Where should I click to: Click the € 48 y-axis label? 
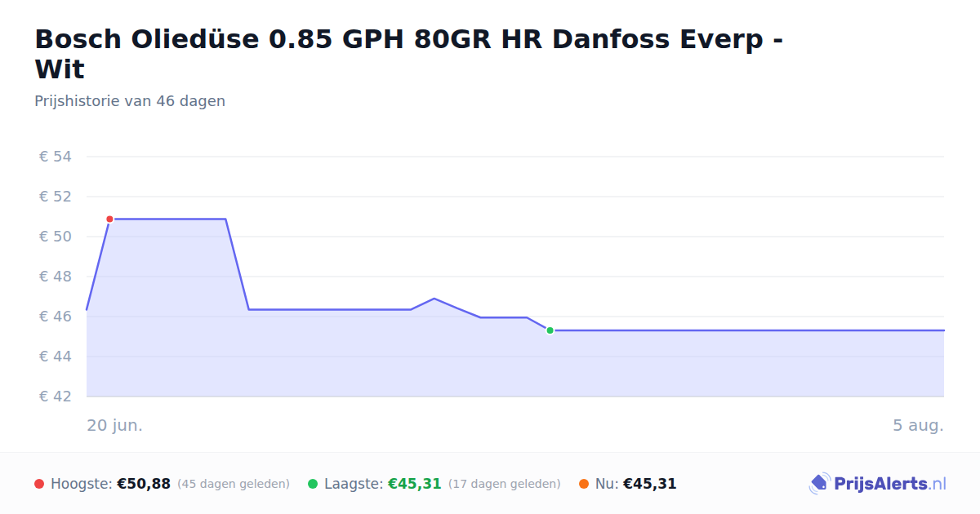[x=56, y=277]
